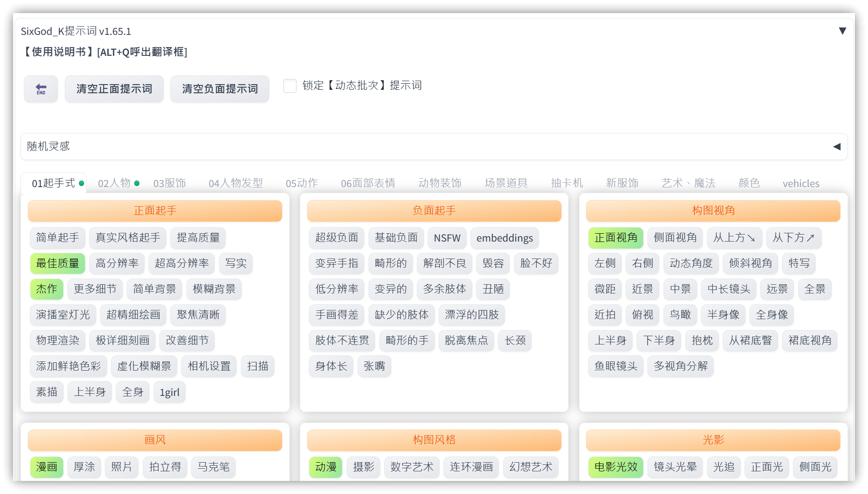The width and height of the screenshot is (868, 494).
Task: Open the 【使用说明书】 link
Action: (59, 52)
